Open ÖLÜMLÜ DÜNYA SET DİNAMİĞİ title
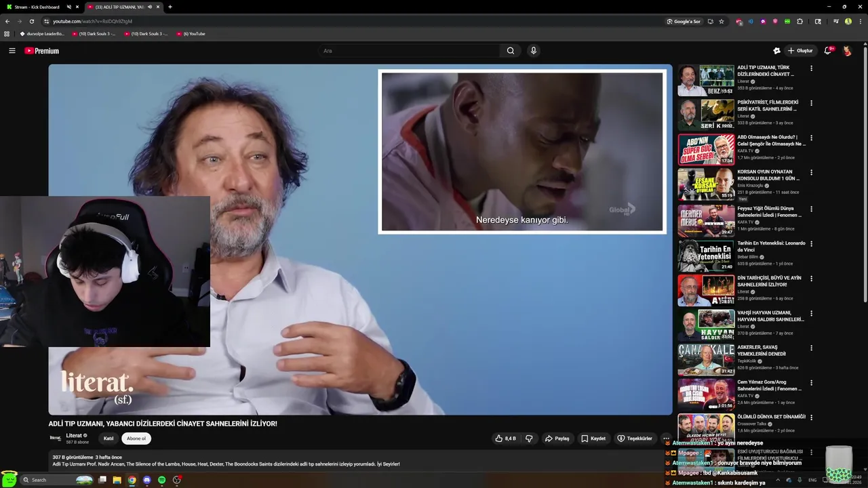The height and width of the screenshot is (488, 868). (x=772, y=417)
